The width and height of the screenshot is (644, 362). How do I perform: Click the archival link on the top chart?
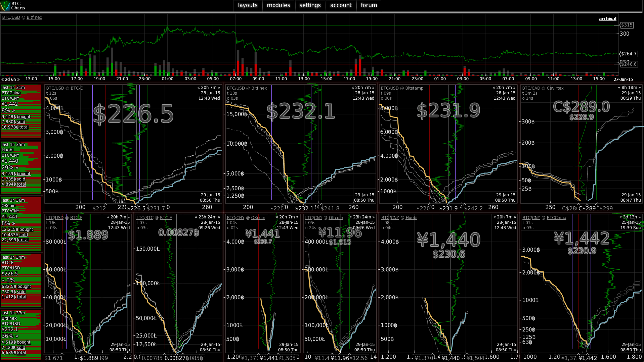click(607, 19)
